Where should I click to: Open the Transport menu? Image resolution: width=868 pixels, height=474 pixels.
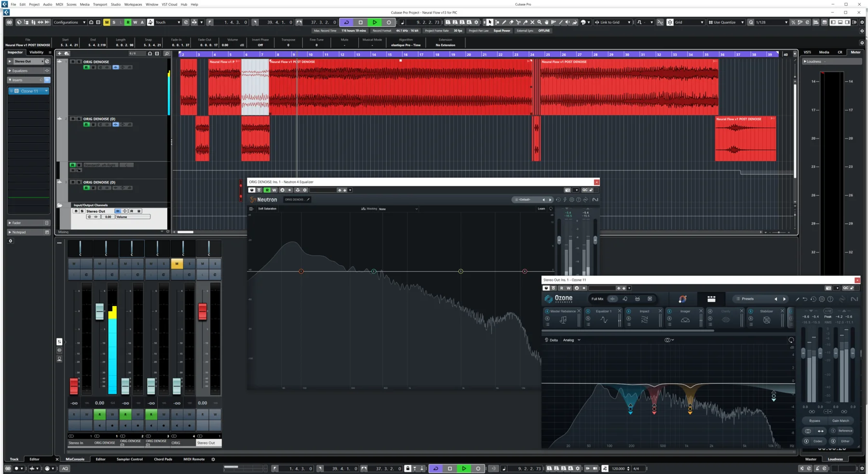[100, 4]
